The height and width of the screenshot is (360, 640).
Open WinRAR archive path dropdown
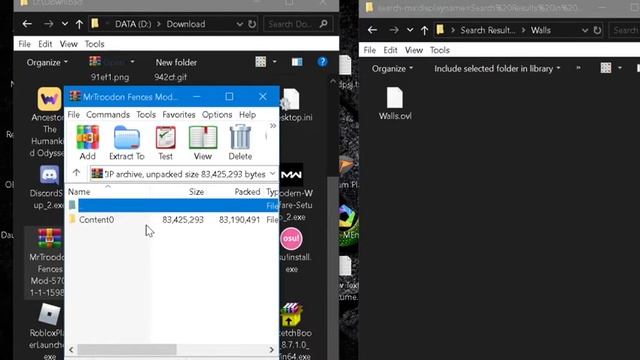point(273,174)
